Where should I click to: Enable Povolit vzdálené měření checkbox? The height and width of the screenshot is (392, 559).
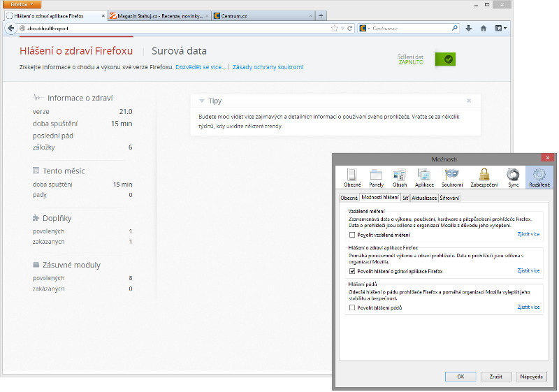[x=352, y=235]
